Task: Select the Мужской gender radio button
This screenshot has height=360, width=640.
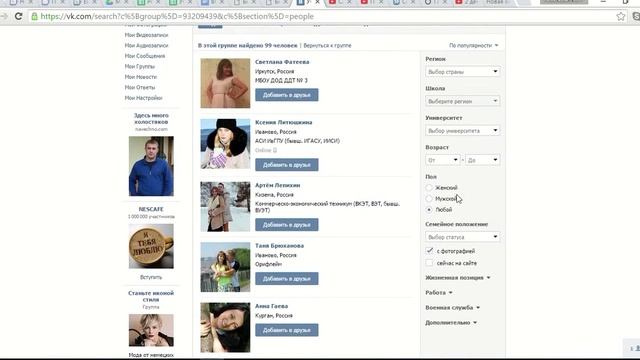Action: 429,199
